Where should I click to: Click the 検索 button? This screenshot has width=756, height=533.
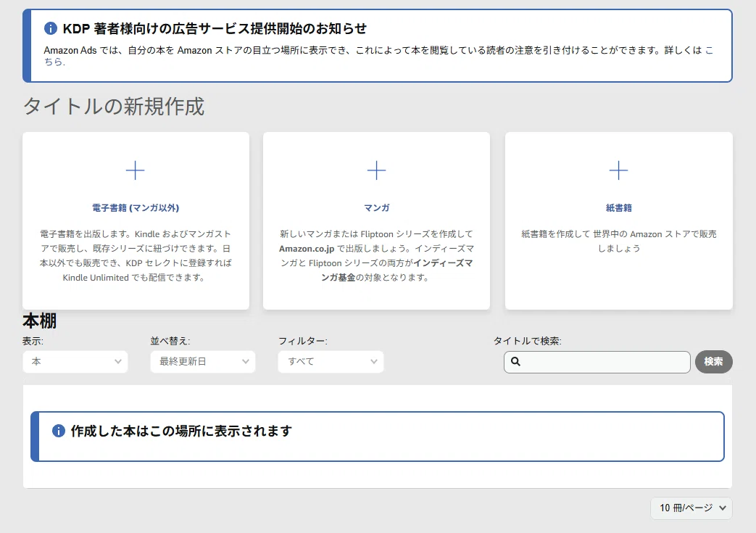(x=713, y=362)
